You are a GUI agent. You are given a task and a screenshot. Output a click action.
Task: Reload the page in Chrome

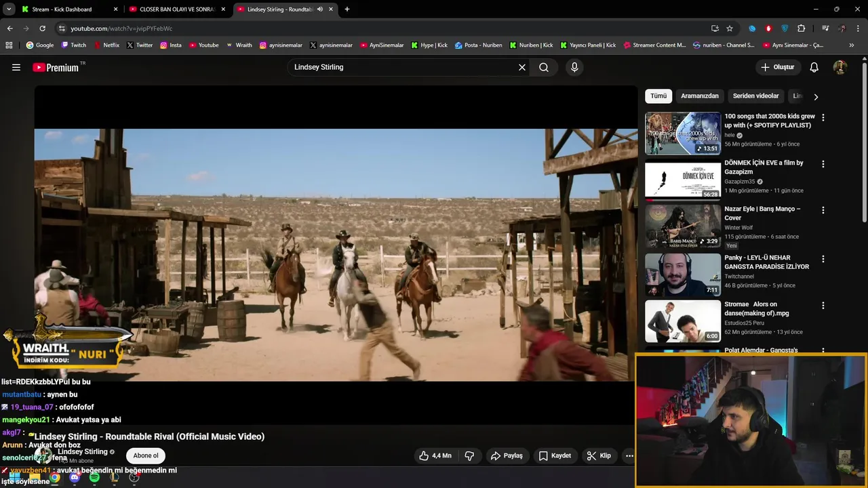(42, 28)
